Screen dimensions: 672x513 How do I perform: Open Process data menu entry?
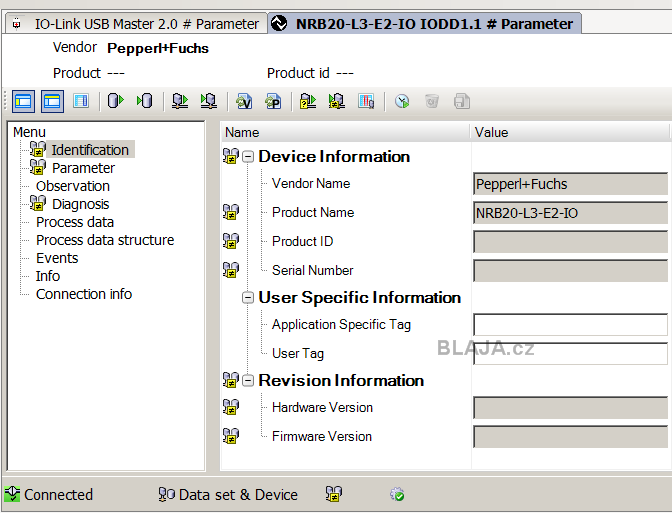[75, 222]
